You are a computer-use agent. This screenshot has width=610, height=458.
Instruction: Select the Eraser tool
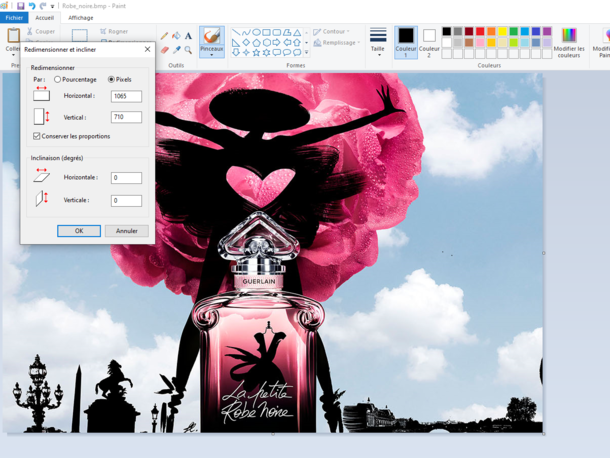tap(165, 50)
